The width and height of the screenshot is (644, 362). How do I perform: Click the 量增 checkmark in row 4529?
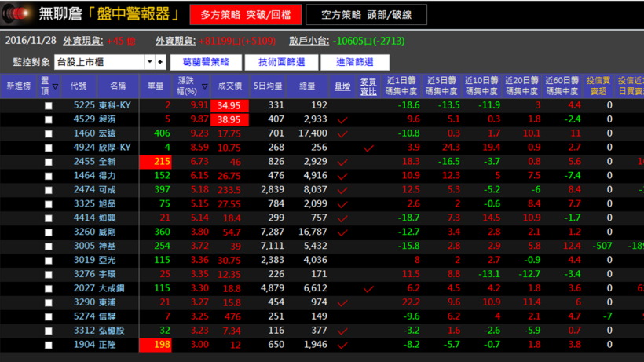coord(342,120)
